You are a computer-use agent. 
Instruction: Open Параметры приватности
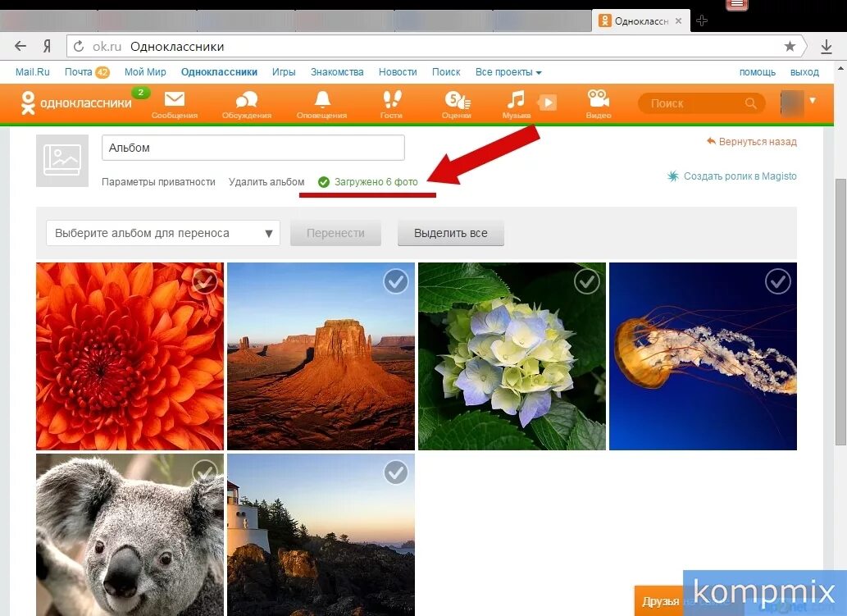pos(158,182)
